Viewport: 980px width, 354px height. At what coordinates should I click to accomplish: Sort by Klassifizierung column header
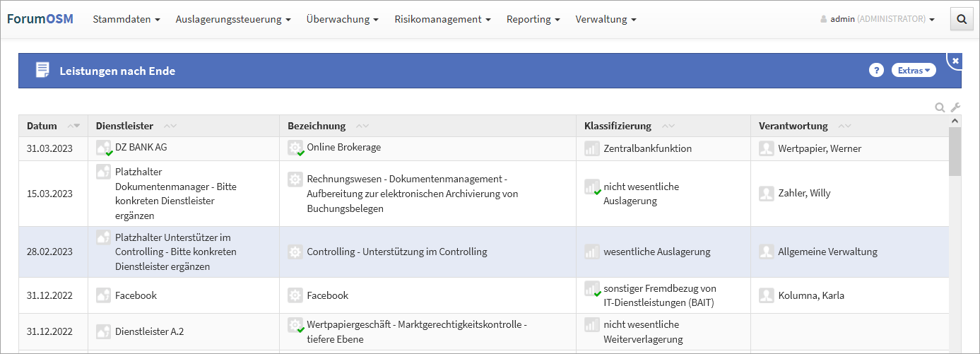pos(618,126)
